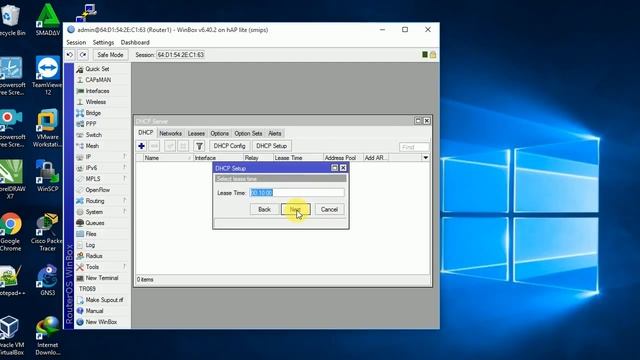Open the GNS3 desktop shortcut
This screenshot has height=360, width=640.
tap(47, 280)
